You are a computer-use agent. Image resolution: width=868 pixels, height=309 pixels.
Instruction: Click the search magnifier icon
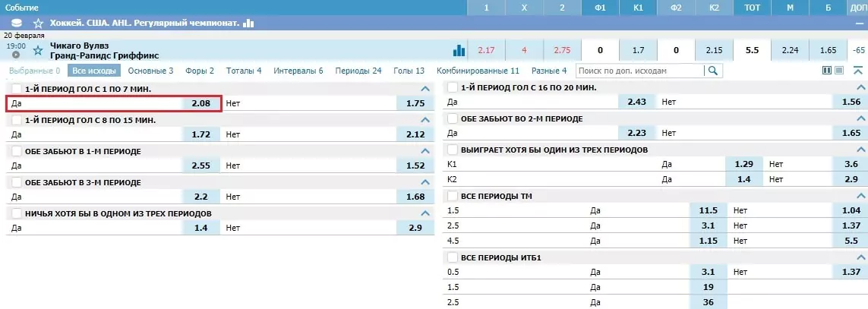[713, 71]
